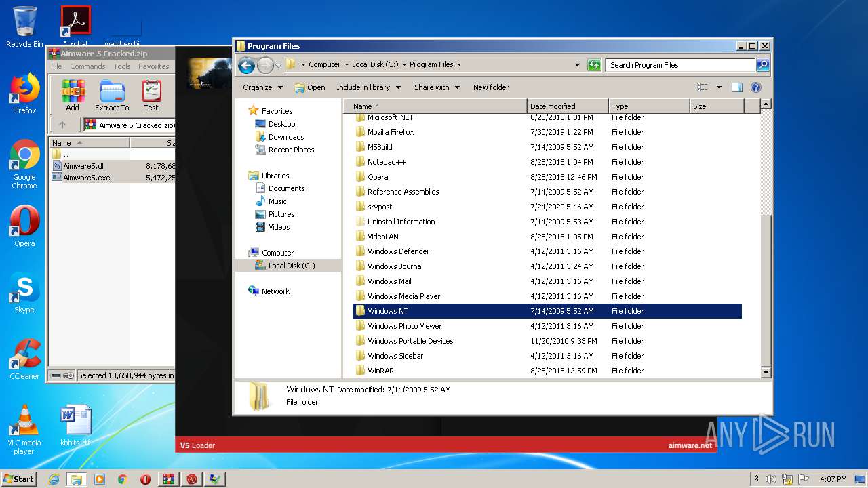868x488 pixels.
Task: Click the Start button on taskbar
Action: point(19,479)
